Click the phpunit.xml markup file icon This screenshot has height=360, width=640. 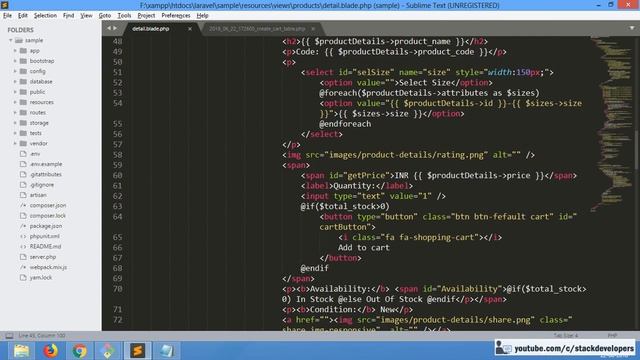pos(23,236)
